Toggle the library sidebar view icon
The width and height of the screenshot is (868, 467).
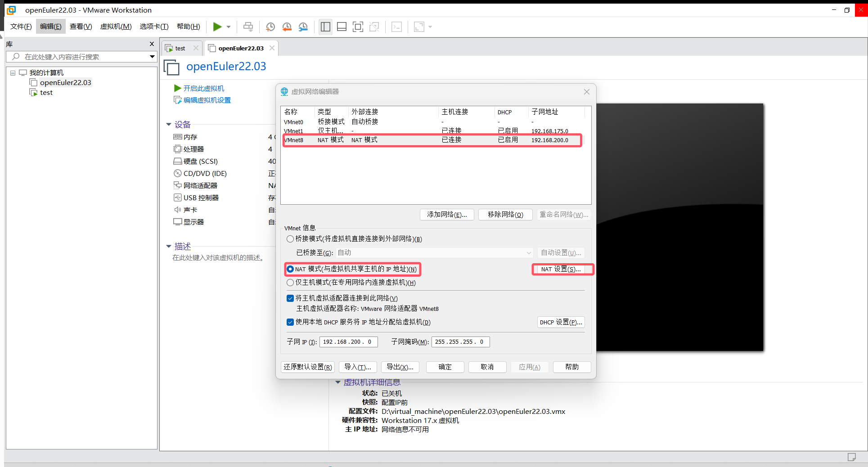325,27
